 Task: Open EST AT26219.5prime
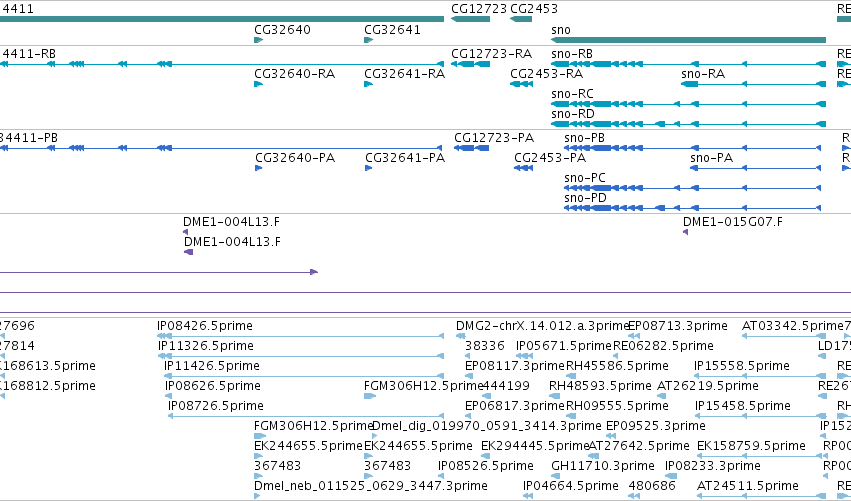pyautogui.click(x=662, y=396)
